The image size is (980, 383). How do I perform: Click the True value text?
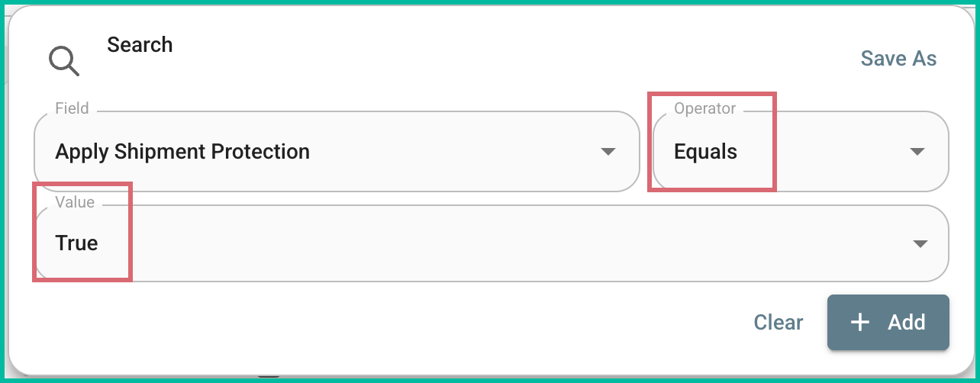(76, 243)
